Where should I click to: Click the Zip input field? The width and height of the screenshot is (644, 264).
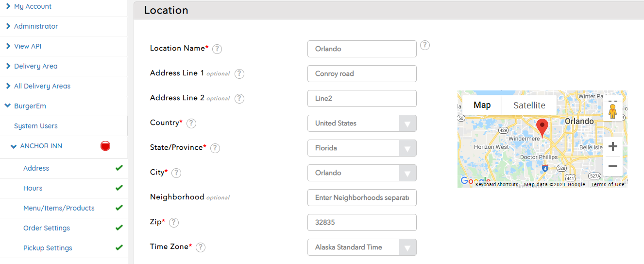point(362,223)
